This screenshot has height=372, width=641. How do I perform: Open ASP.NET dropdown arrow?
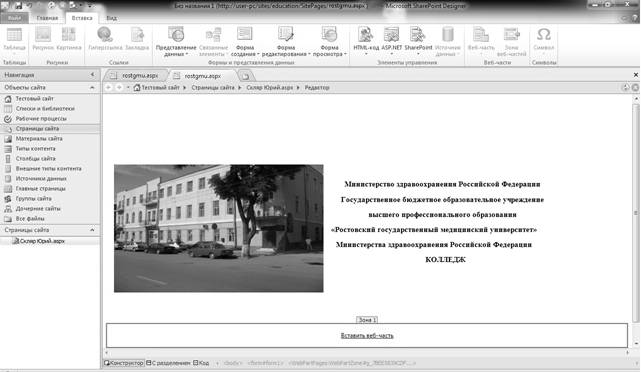(391, 54)
